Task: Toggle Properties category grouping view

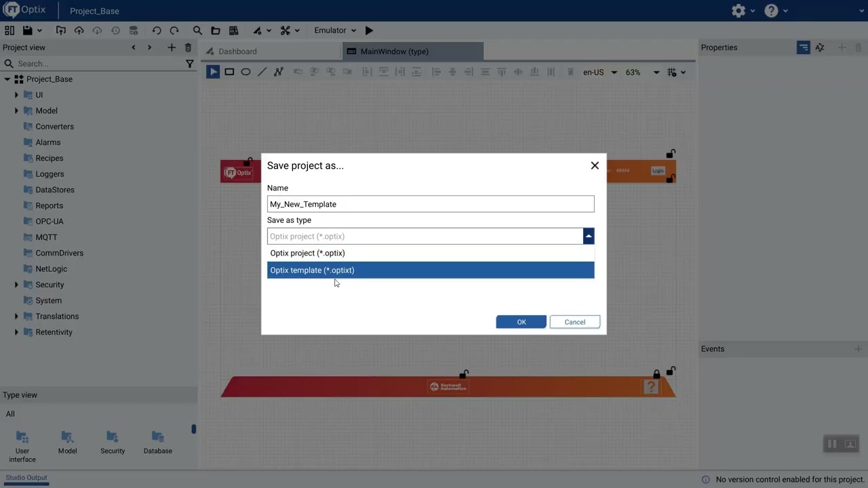Action: 804,47
